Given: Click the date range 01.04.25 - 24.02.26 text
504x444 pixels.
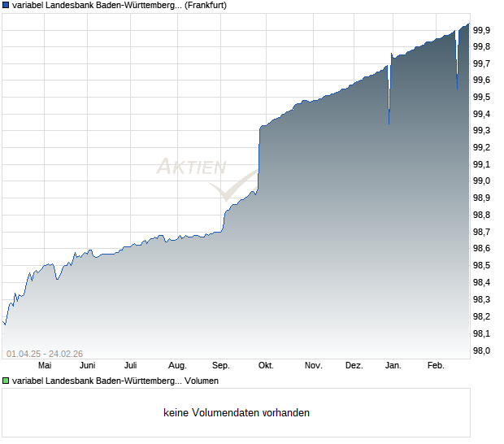Looking at the screenshot, I should click(45, 354).
